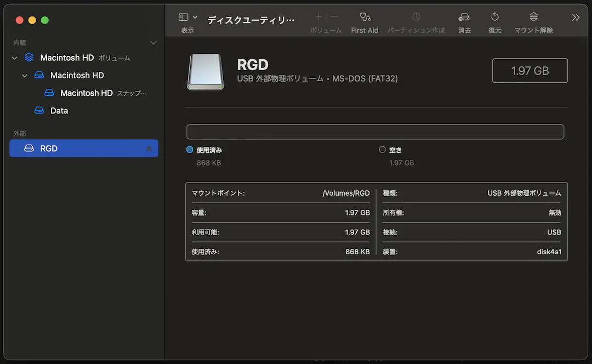Expand the view dropdown chevron in toolbar
592x364 pixels.
(195, 17)
